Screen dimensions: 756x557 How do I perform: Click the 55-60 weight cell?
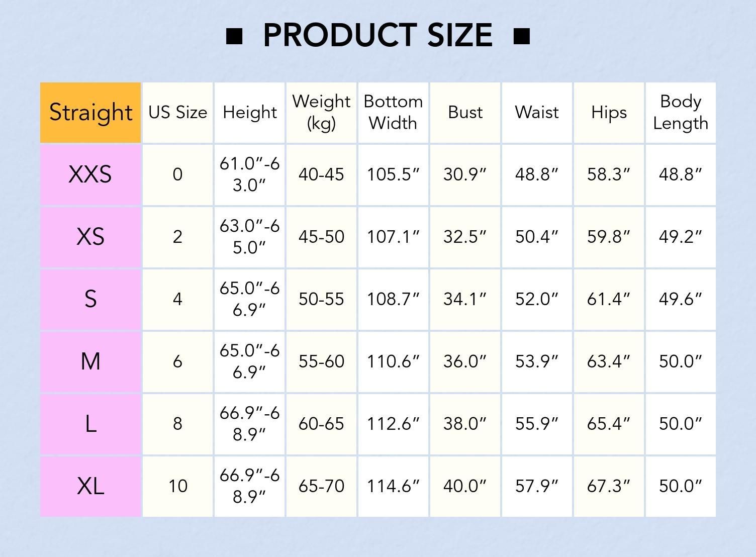coord(321,361)
